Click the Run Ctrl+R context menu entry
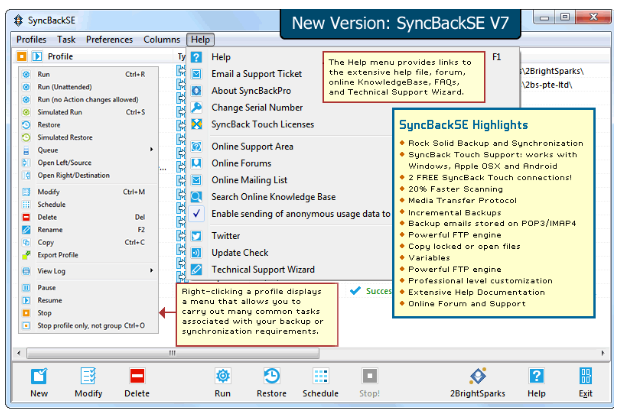 click(x=88, y=74)
